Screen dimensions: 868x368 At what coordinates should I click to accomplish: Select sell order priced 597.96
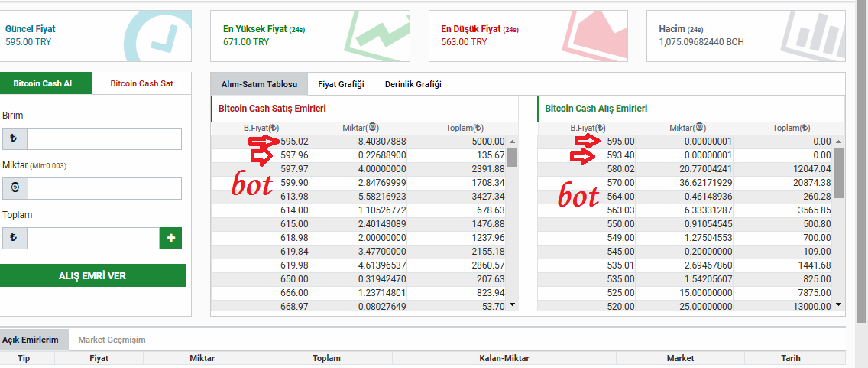(358, 155)
